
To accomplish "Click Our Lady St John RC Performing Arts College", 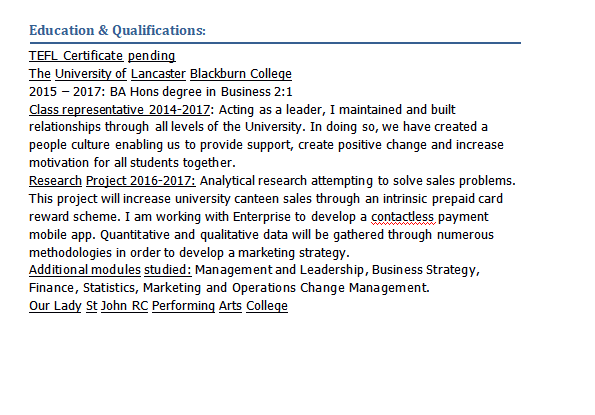I will [159, 306].
